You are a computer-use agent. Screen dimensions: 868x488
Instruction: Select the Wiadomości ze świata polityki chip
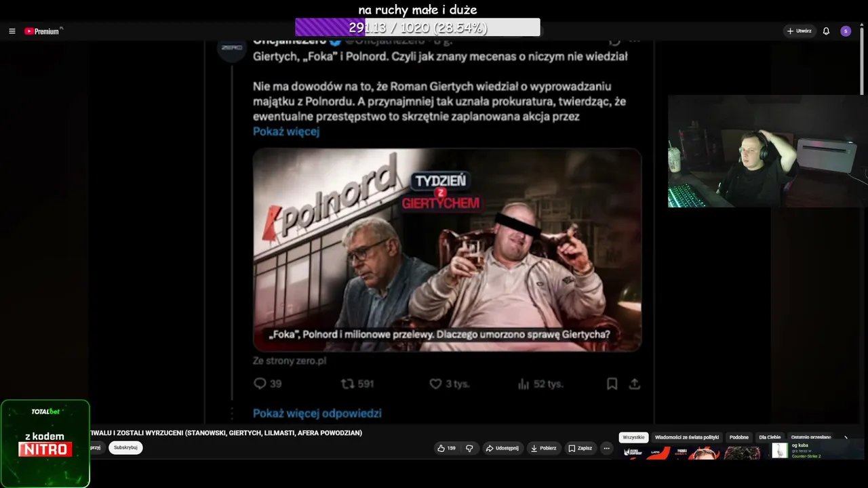(687, 437)
